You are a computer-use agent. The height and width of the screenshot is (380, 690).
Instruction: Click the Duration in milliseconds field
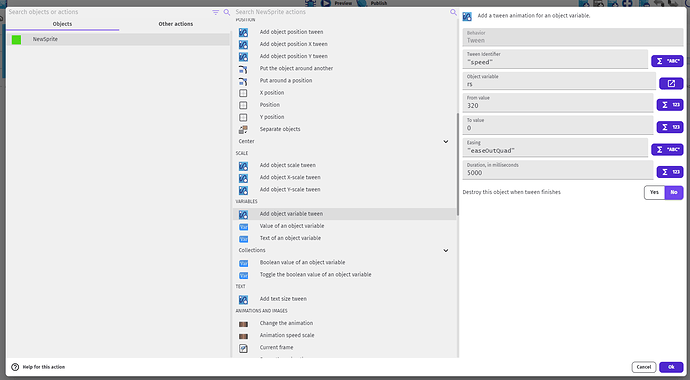(x=558, y=170)
